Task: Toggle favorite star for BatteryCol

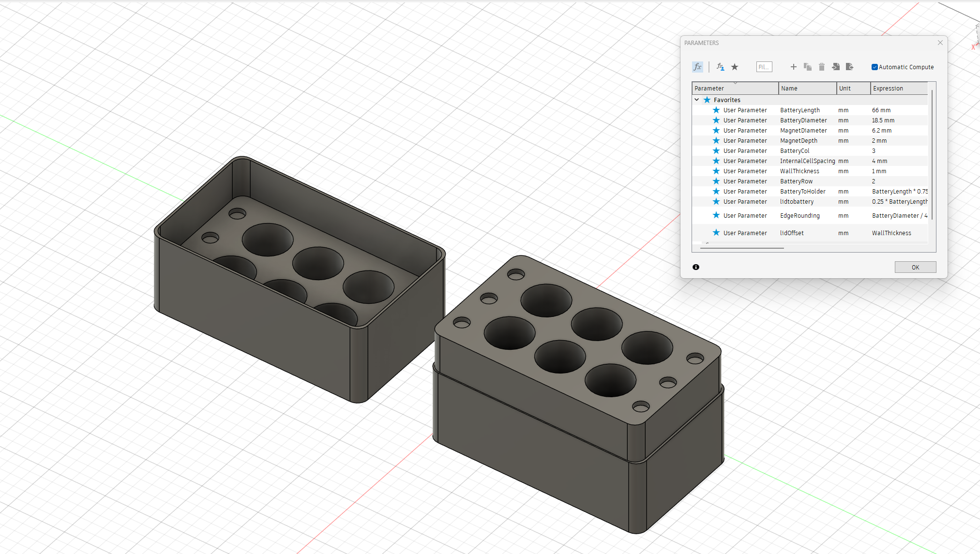Action: [716, 151]
